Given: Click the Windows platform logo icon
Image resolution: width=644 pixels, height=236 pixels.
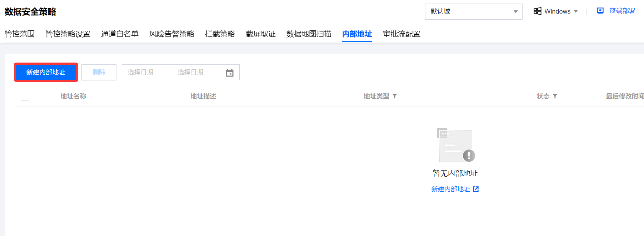Looking at the screenshot, I should [537, 11].
